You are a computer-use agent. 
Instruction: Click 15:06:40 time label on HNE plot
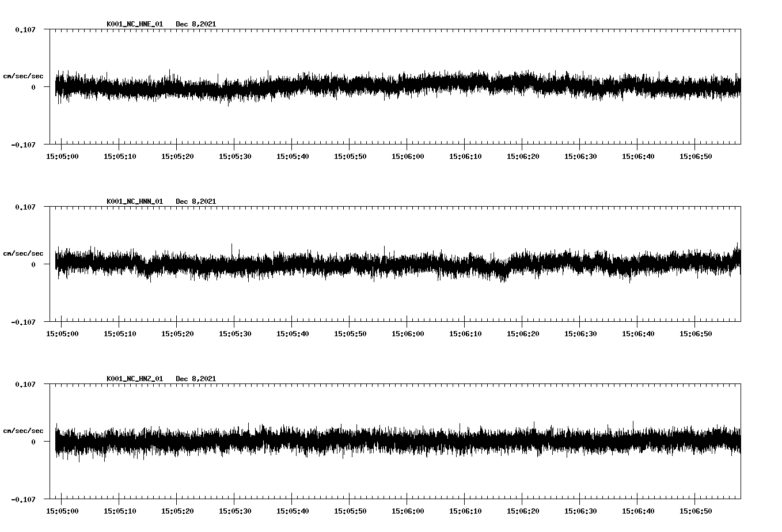tap(638, 157)
